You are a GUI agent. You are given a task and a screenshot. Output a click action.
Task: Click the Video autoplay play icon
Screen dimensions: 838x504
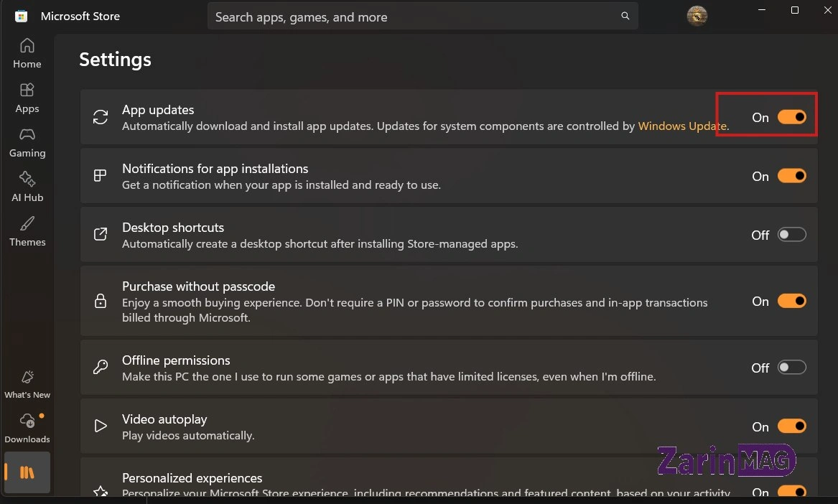click(101, 426)
